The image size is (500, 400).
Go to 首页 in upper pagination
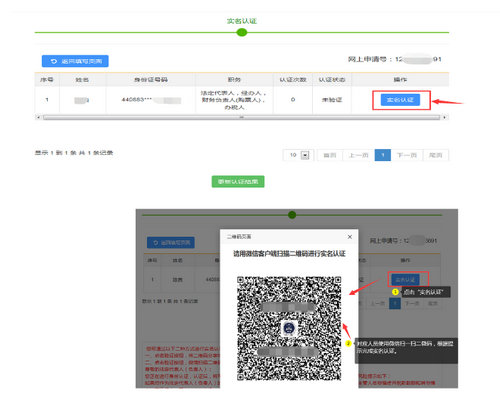click(330, 155)
